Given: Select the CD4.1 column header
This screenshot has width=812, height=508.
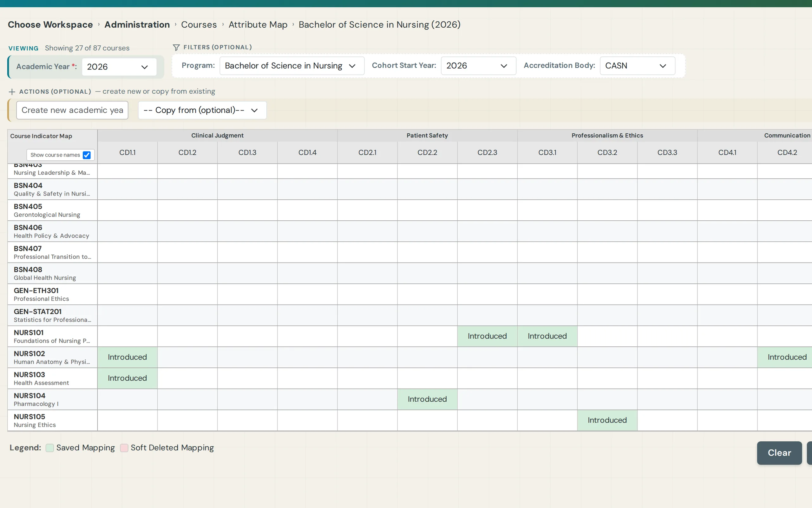Looking at the screenshot, I should [x=727, y=152].
